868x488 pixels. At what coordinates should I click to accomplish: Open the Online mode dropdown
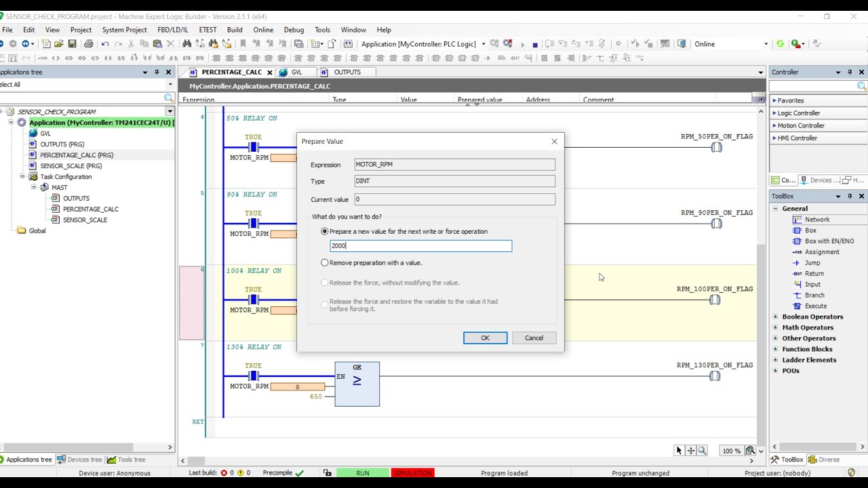(x=766, y=44)
